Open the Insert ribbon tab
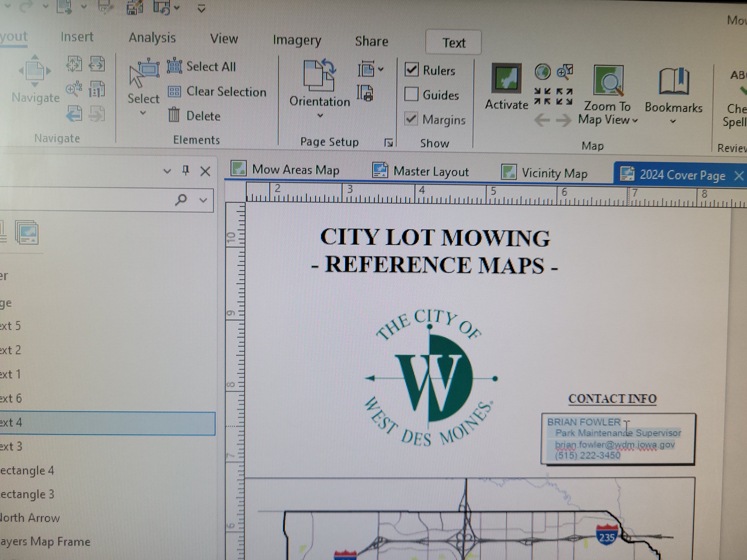747x560 pixels. (x=77, y=37)
